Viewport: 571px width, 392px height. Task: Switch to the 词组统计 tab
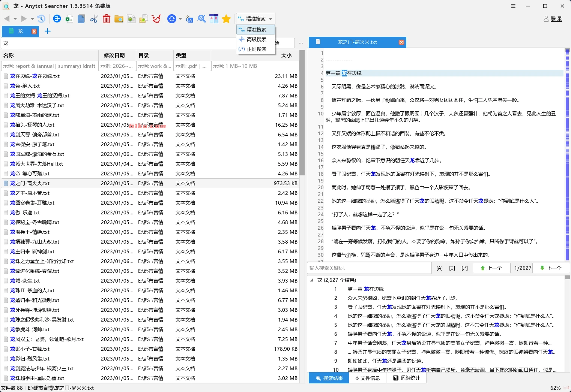tap(407, 378)
